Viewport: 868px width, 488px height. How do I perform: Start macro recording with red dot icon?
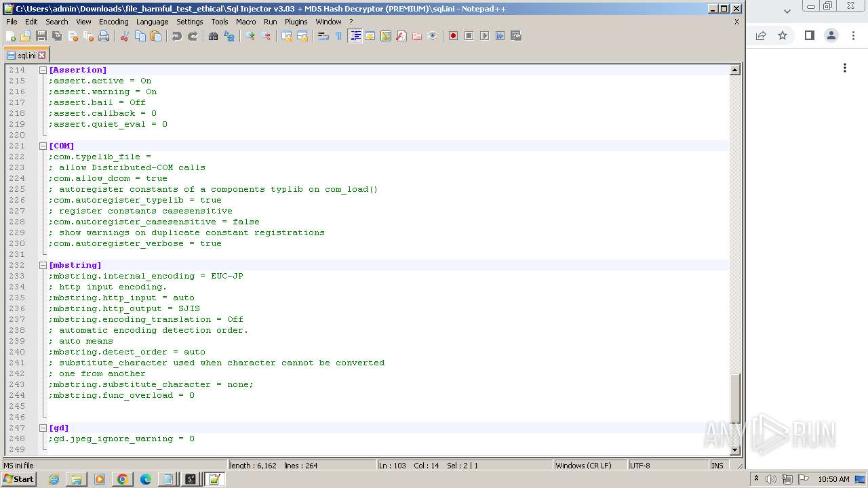pos(453,36)
